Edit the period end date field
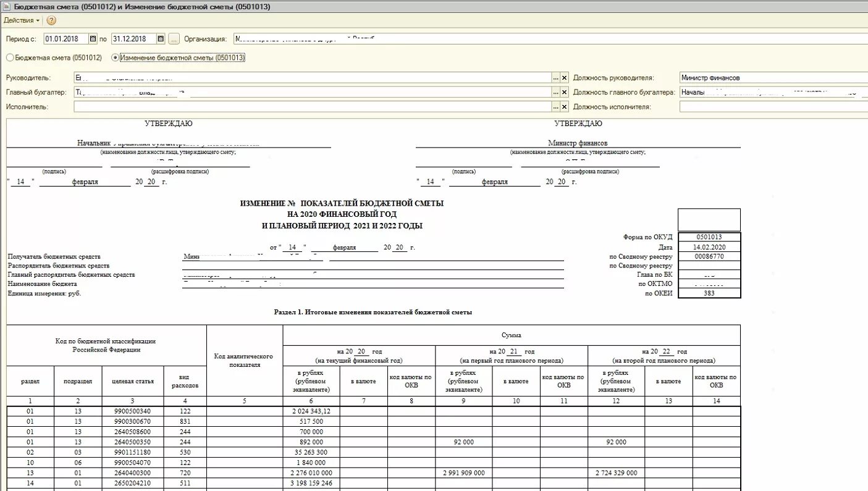The height and width of the screenshot is (491, 868). click(134, 39)
